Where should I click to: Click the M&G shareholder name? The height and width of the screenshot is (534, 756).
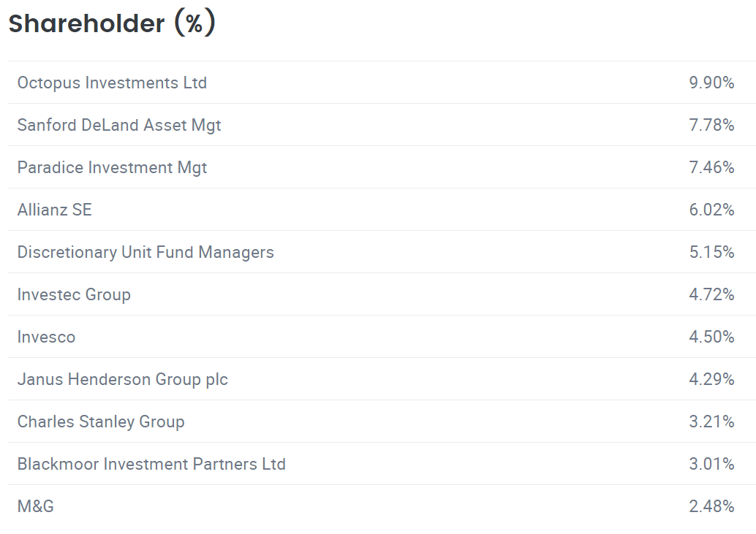pyautogui.click(x=36, y=506)
